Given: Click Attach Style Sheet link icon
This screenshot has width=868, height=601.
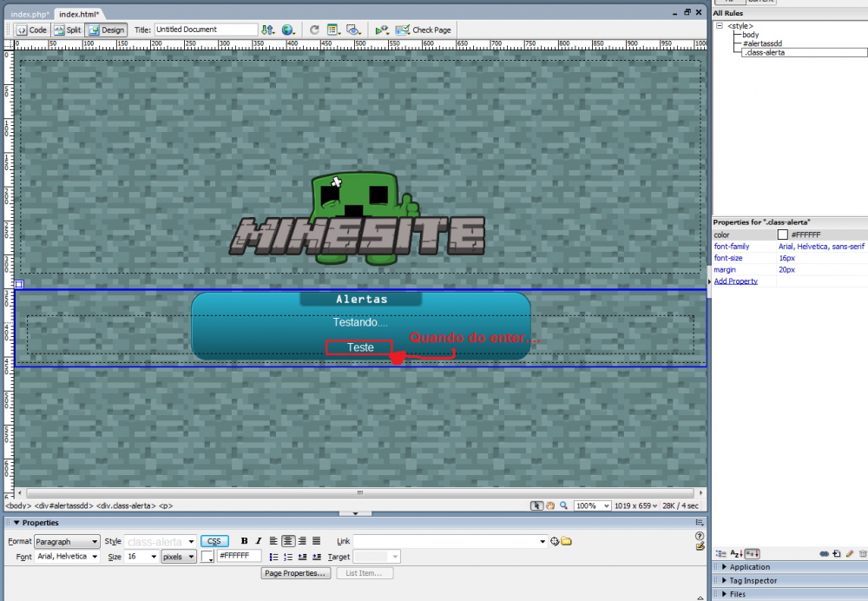Looking at the screenshot, I should pyautogui.click(x=824, y=553).
